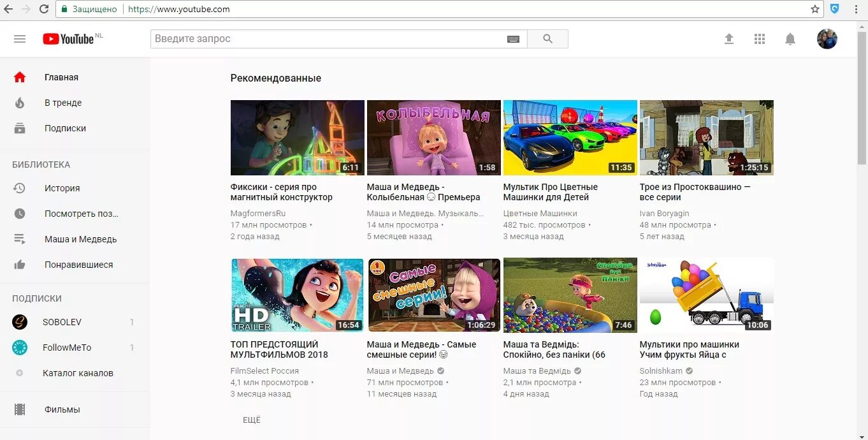Open Chrome's three-dot menu
868x440 pixels.
(x=857, y=9)
